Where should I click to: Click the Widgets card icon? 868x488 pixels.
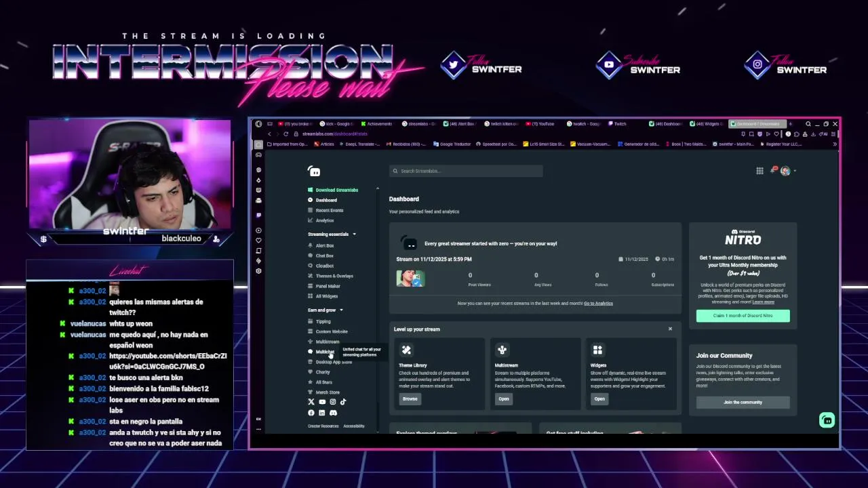coord(597,350)
